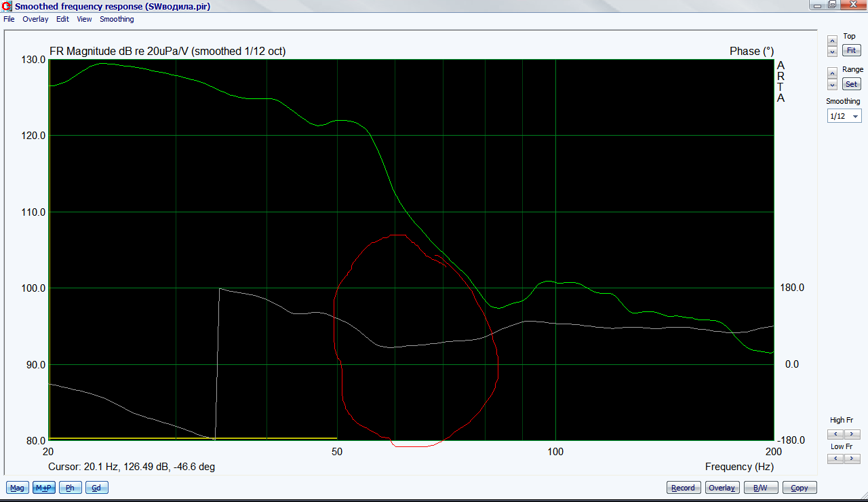Viewport: 868px width, 502px height.
Task: Enable the Gd group delay view
Action: click(x=96, y=488)
